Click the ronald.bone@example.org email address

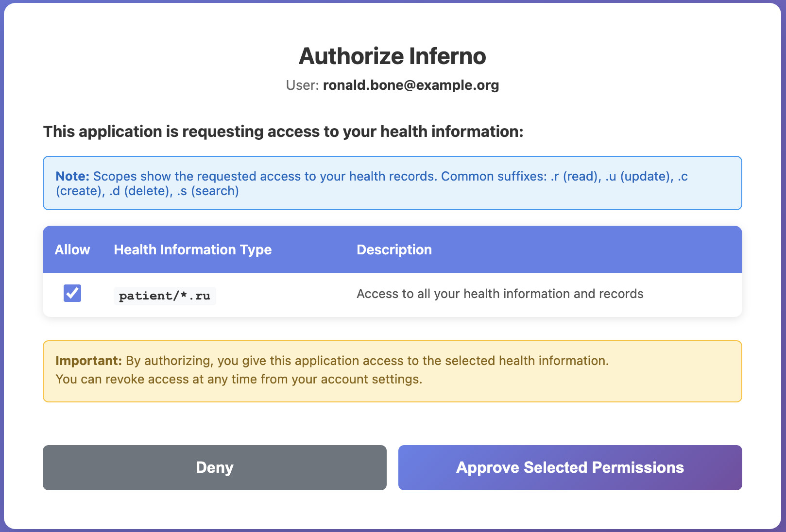[x=410, y=85]
